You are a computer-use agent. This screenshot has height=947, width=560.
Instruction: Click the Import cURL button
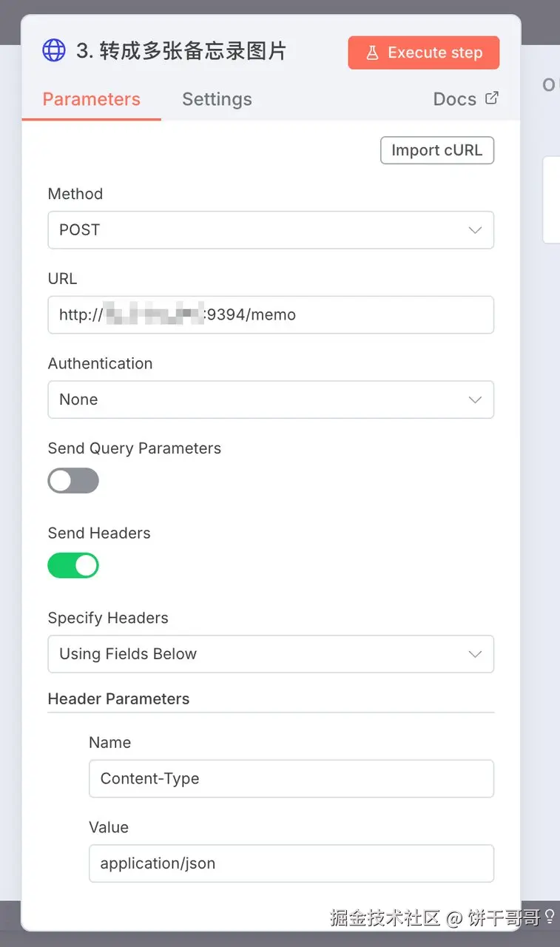click(436, 150)
